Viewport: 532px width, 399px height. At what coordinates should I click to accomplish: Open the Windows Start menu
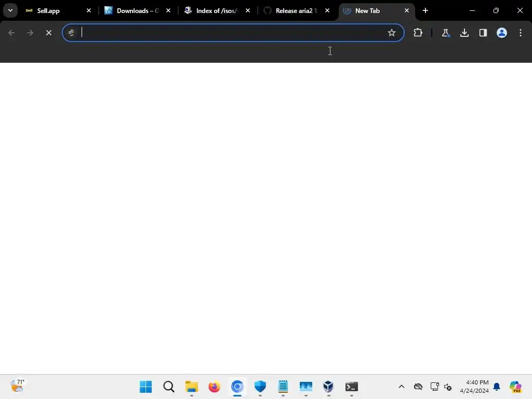[146, 387]
